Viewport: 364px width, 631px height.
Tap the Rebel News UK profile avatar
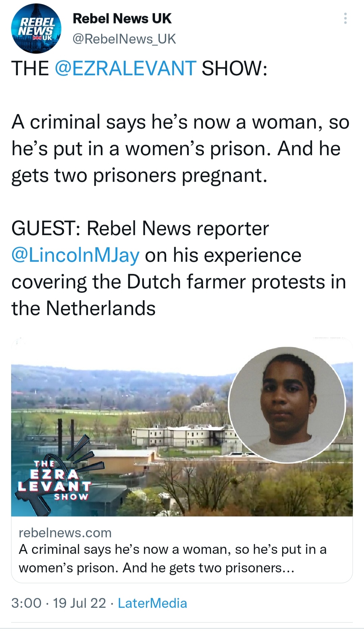pyautogui.click(x=36, y=29)
